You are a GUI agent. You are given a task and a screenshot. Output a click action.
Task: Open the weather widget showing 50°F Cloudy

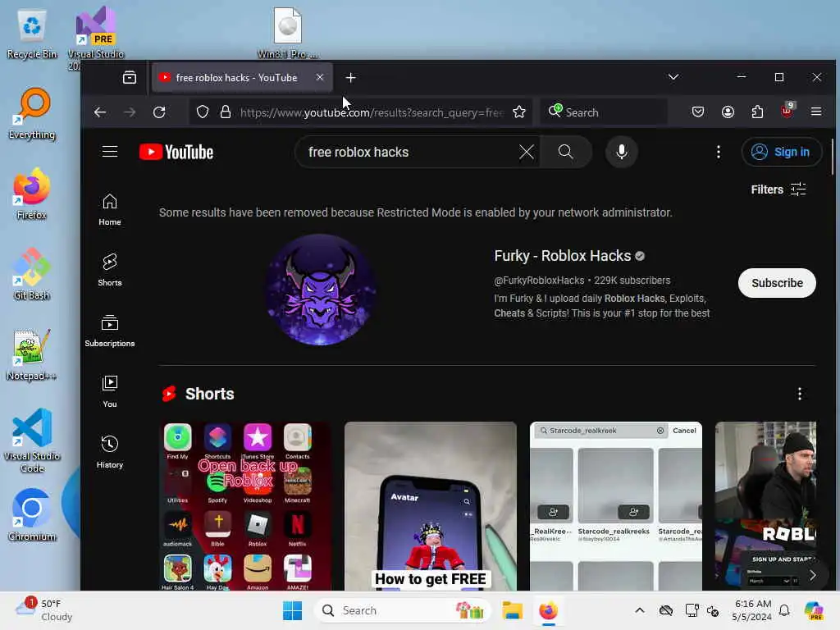pyautogui.click(x=44, y=610)
